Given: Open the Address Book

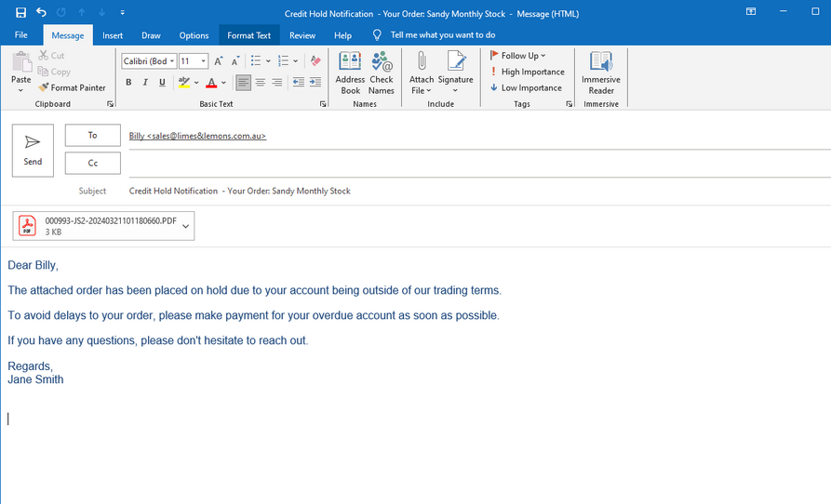Looking at the screenshot, I should 350,73.
